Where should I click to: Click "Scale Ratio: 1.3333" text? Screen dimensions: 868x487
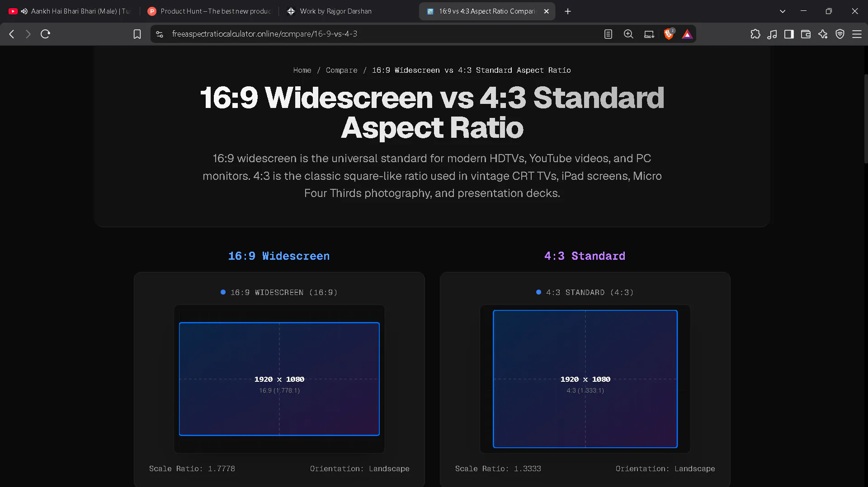point(498,469)
